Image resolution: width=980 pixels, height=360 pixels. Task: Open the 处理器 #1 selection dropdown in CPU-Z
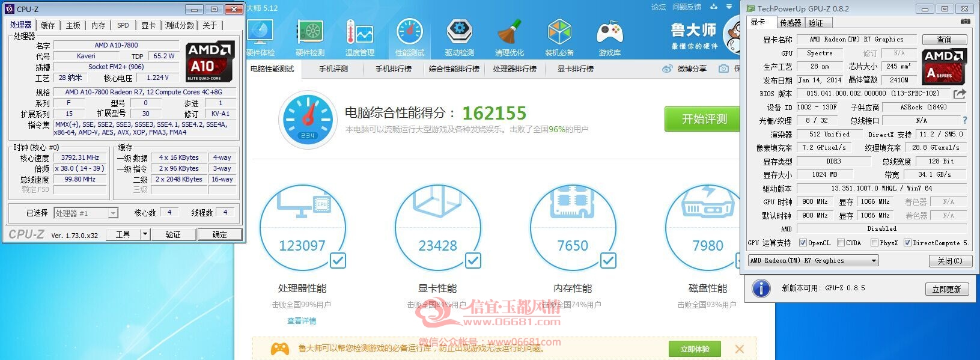(86, 213)
